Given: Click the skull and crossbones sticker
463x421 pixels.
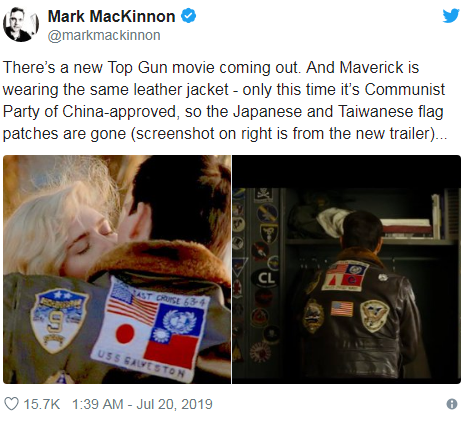Looking at the screenshot, I should pyautogui.click(x=263, y=194).
